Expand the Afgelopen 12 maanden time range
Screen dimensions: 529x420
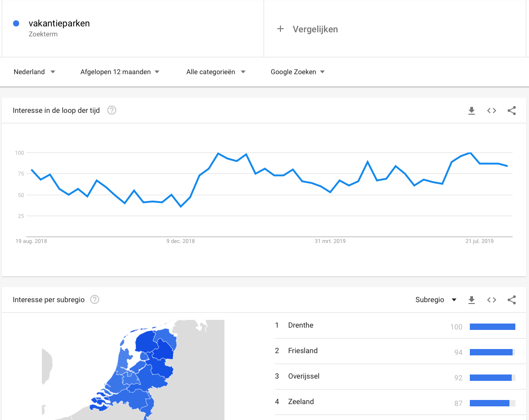coord(120,72)
